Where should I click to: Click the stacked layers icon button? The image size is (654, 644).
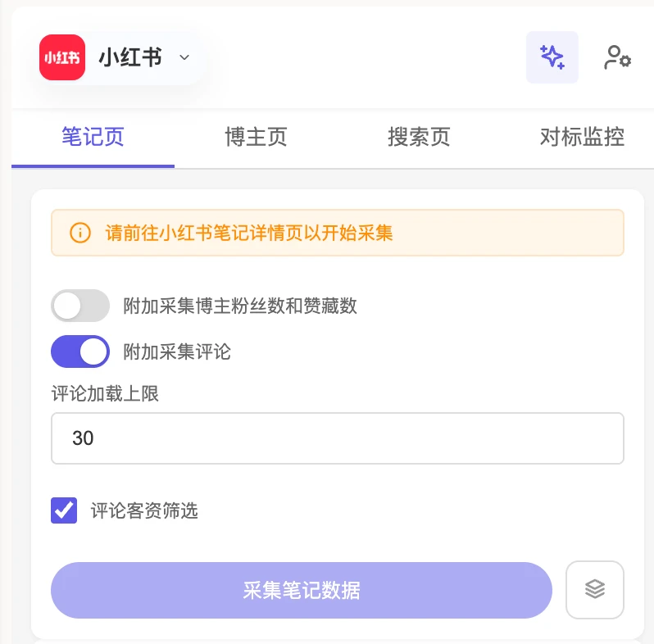(x=594, y=589)
